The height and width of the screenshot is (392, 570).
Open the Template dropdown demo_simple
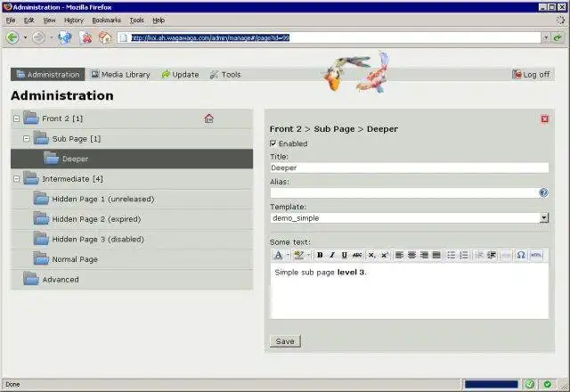(410, 217)
